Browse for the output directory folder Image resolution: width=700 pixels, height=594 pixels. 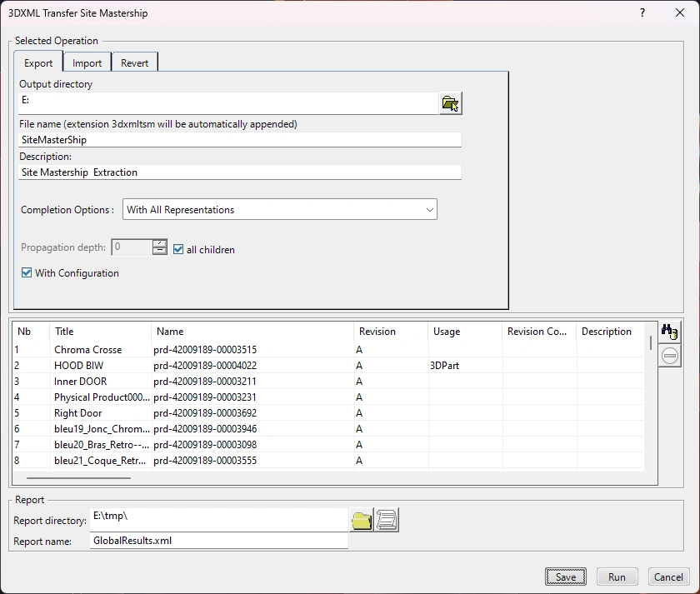coord(450,103)
